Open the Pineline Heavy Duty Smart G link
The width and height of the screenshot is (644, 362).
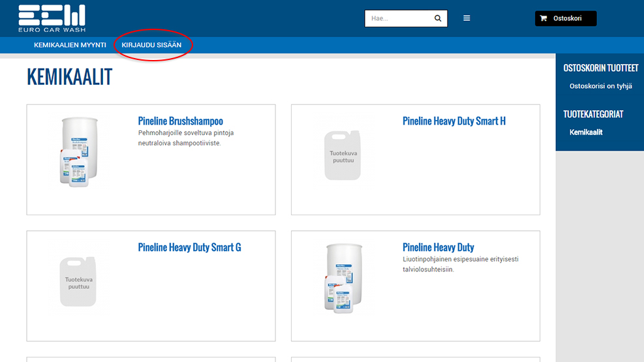click(189, 248)
